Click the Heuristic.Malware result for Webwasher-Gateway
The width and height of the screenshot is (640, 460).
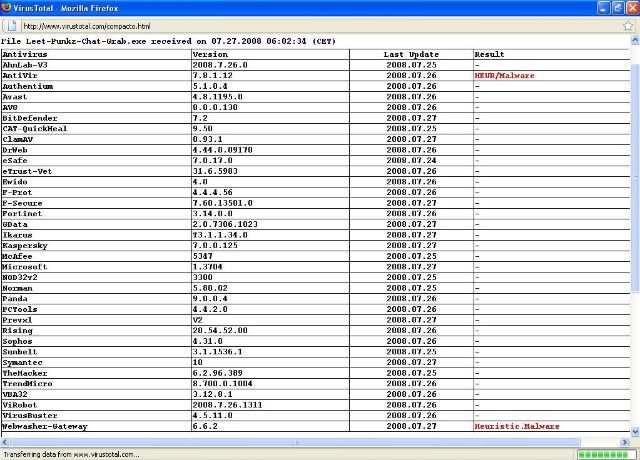click(x=517, y=426)
